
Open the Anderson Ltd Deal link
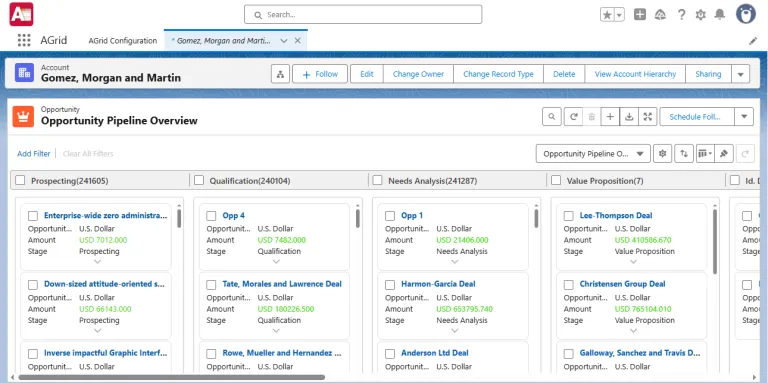click(x=434, y=353)
